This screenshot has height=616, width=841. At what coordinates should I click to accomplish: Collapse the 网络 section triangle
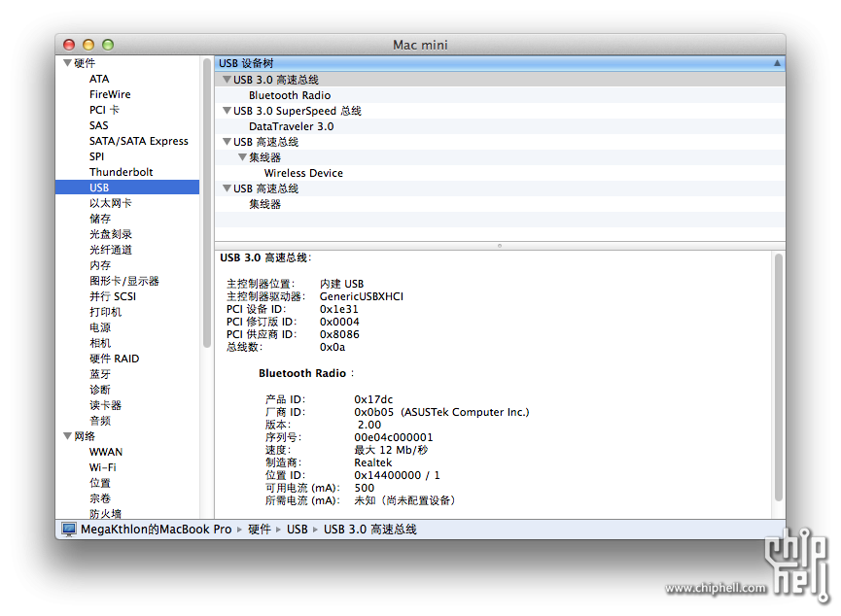[68, 436]
